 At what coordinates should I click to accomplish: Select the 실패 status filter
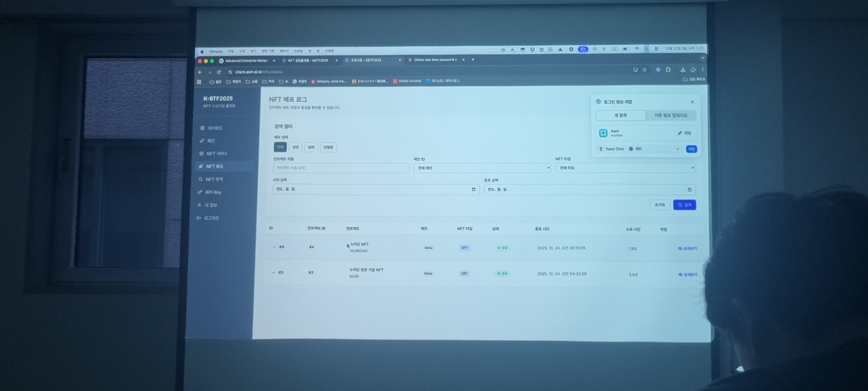pyautogui.click(x=311, y=147)
